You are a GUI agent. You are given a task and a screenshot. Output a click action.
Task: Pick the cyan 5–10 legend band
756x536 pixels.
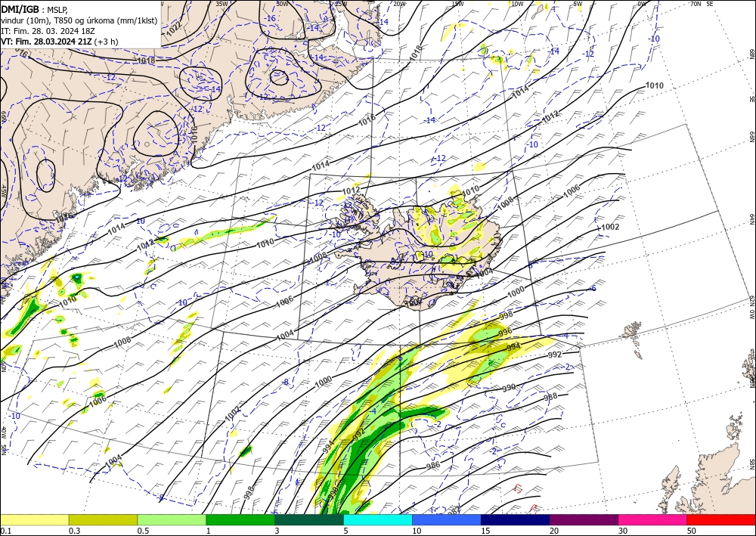[x=378, y=519]
